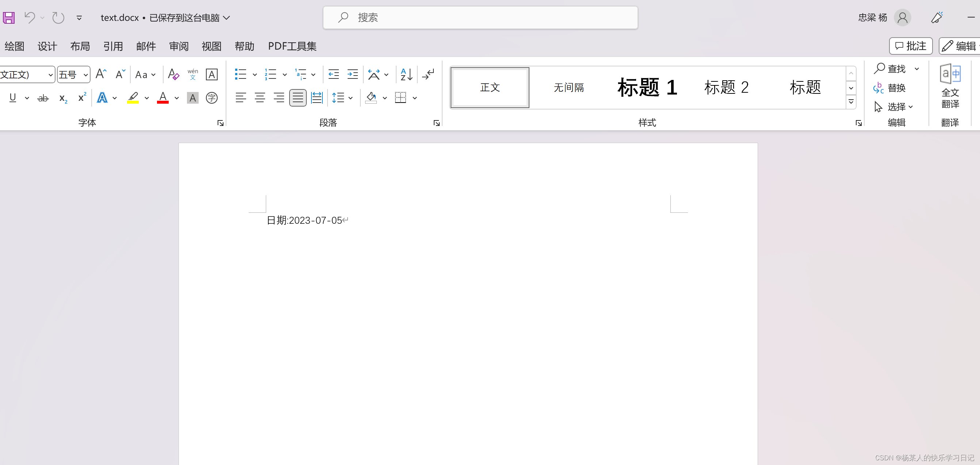The width and height of the screenshot is (980, 465).
Task: Click the 批注 comments button
Action: [x=910, y=46]
